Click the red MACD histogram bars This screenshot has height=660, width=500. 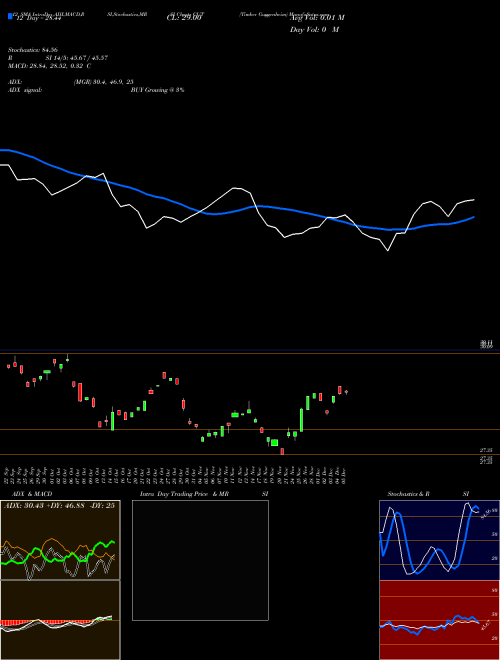coord(46,622)
